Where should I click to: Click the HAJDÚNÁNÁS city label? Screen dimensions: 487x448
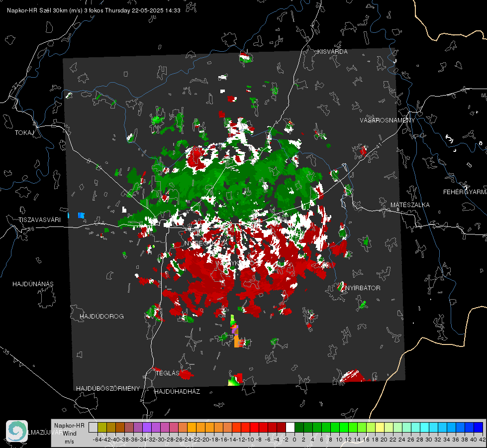33,284
